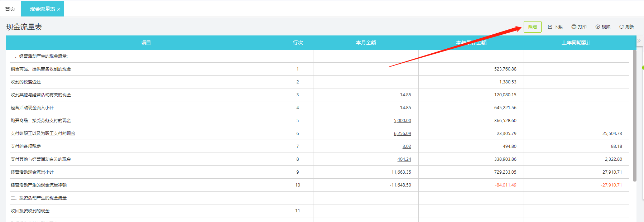Click the 现金流量表 page title

pyautogui.click(x=24, y=27)
